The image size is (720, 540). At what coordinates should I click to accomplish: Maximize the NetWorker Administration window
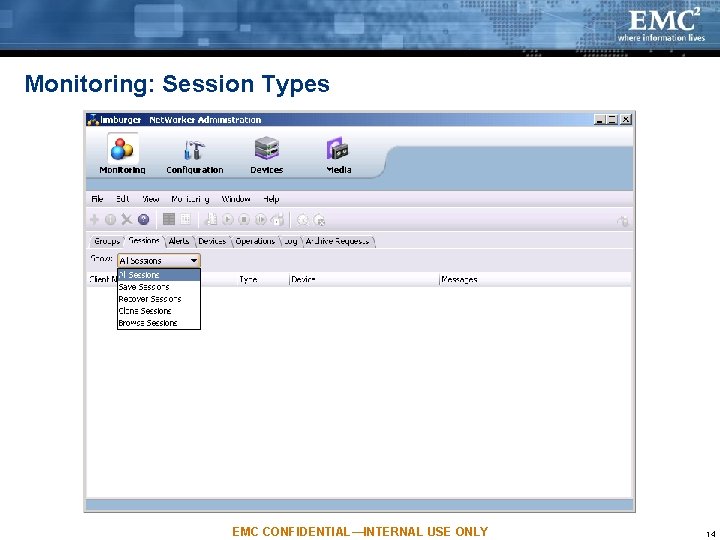click(x=612, y=120)
